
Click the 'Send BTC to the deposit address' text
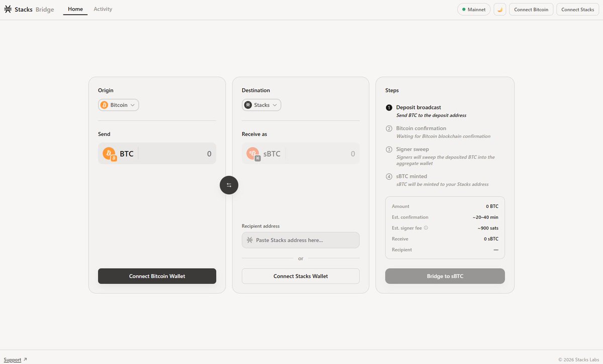click(x=431, y=115)
